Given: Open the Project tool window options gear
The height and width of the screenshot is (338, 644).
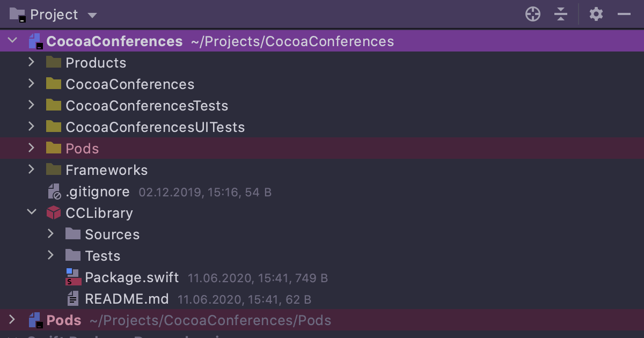Looking at the screenshot, I should (596, 14).
